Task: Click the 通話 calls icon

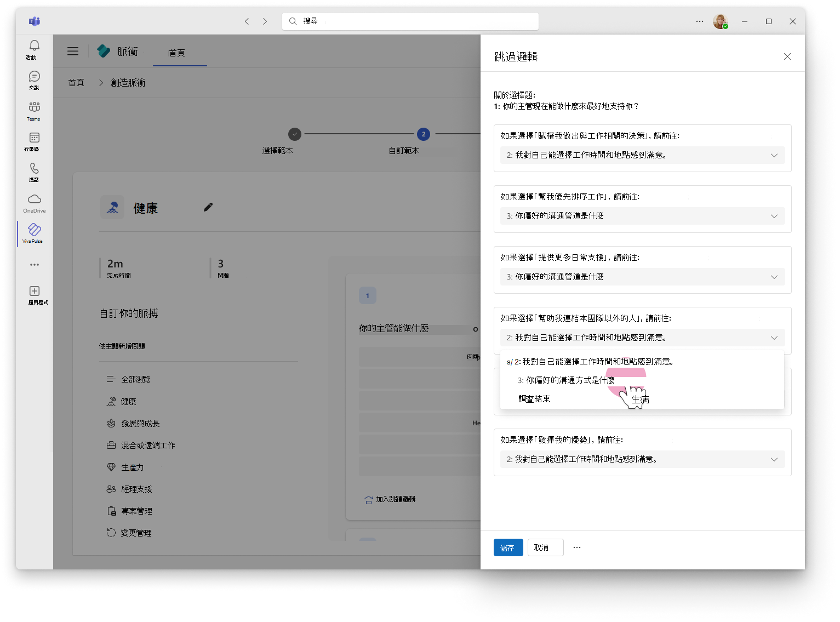Action: click(33, 171)
